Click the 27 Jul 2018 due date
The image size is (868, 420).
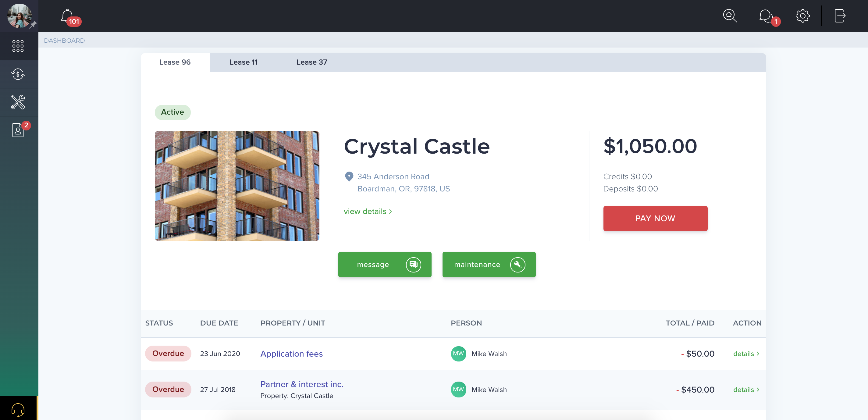(x=218, y=389)
